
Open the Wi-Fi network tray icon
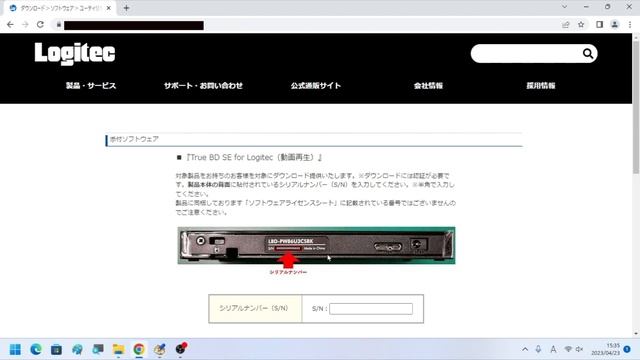(568, 349)
